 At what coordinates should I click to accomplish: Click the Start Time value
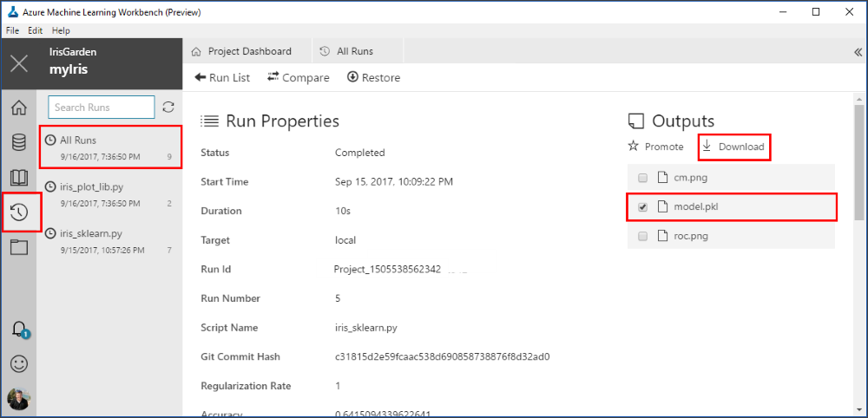394,182
